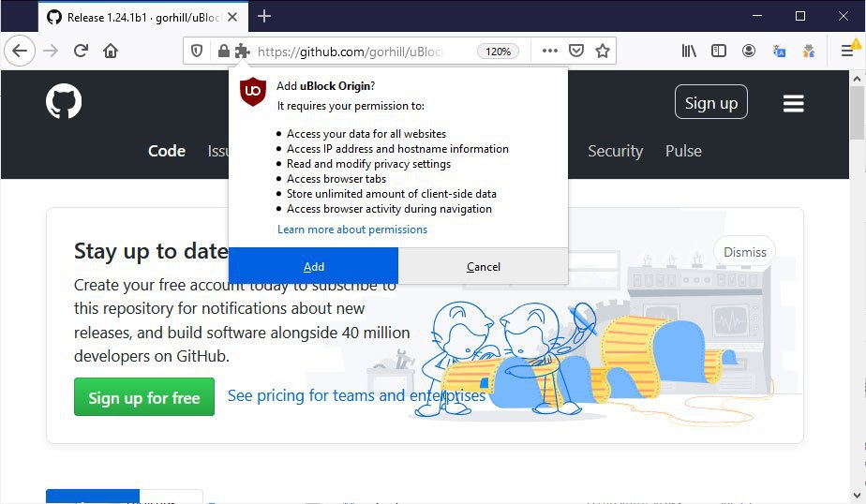Click the orange extension toolbar icon
The height and width of the screenshot is (504, 866).
[x=809, y=52]
